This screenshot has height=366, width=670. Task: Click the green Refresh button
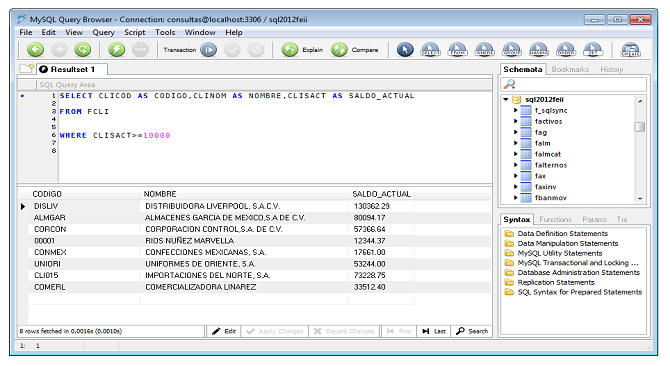click(82, 50)
